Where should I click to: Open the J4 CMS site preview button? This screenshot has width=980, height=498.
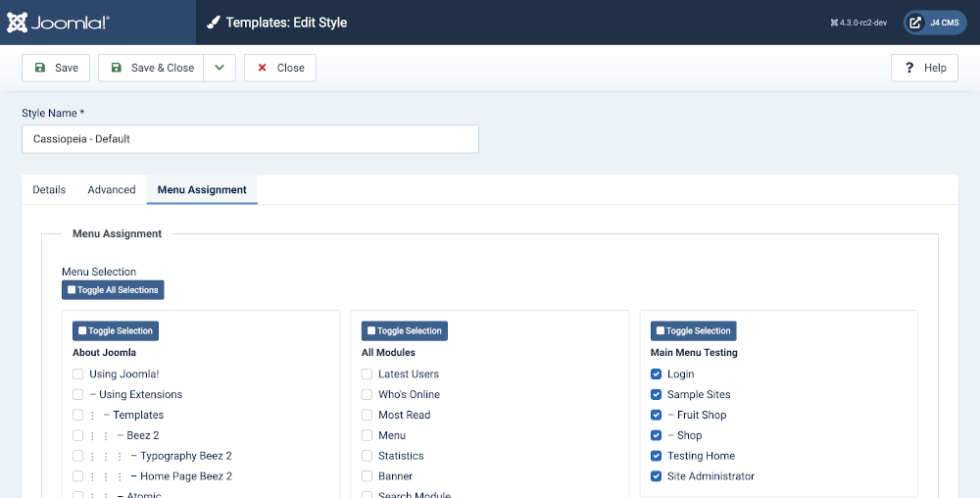tap(935, 23)
